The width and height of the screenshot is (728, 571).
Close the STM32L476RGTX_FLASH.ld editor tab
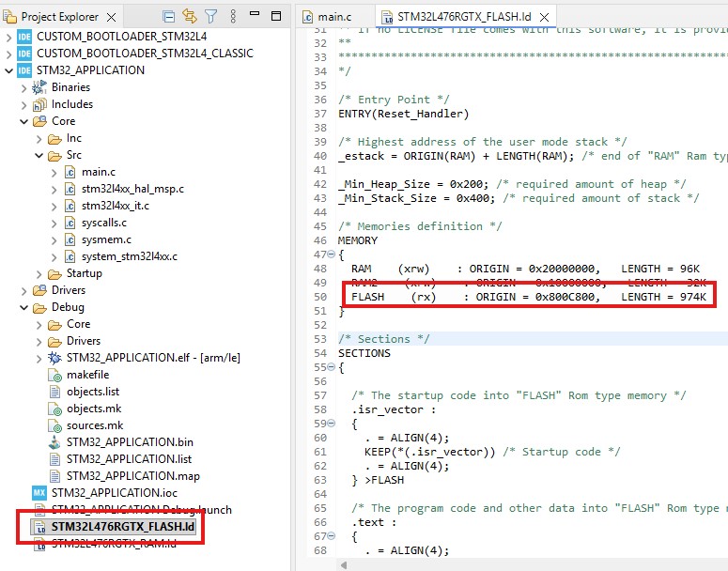[545, 17]
